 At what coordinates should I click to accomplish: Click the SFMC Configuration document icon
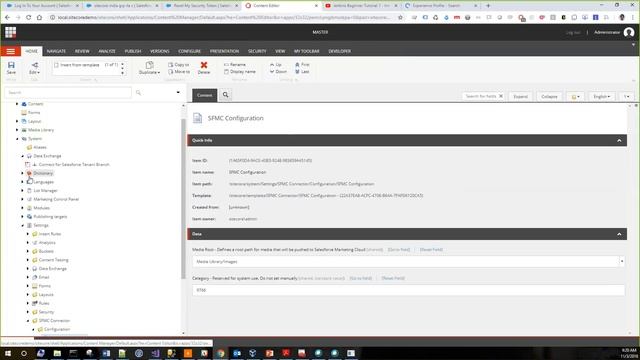(x=198, y=118)
